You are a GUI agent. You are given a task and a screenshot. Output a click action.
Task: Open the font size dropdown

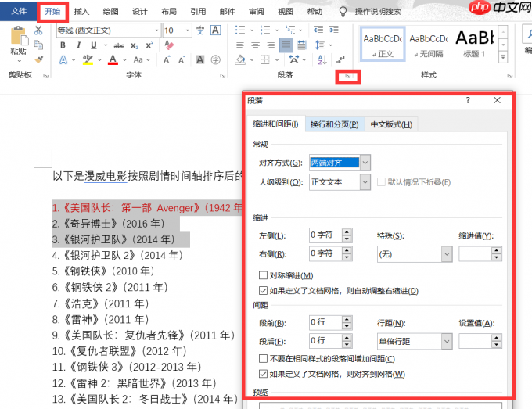coord(187,30)
